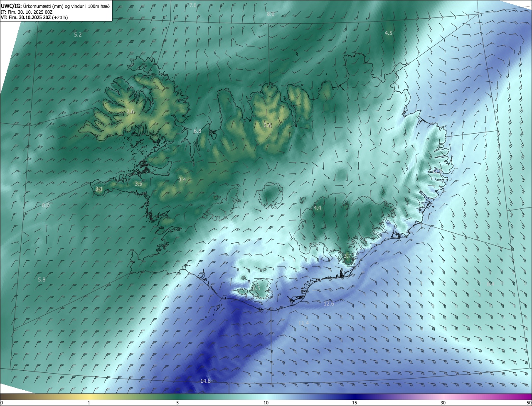Click the 4.4 value label on the map

318,208
